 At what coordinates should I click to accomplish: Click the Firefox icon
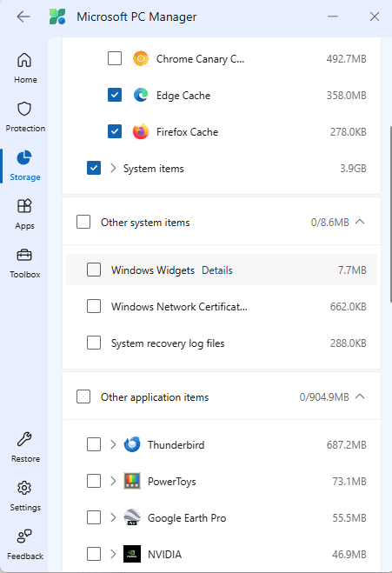click(x=141, y=131)
